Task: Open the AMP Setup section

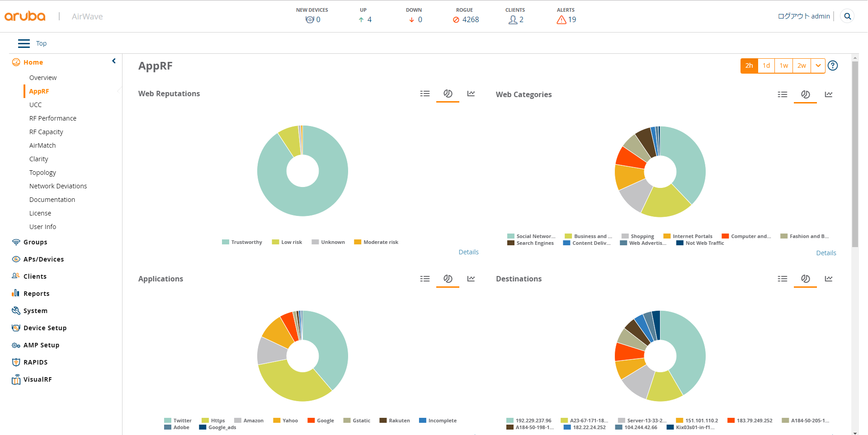Action: click(x=41, y=345)
